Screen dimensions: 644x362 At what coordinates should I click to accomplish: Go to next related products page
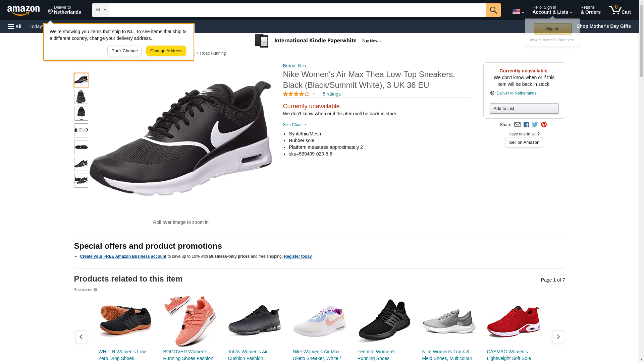558,337
